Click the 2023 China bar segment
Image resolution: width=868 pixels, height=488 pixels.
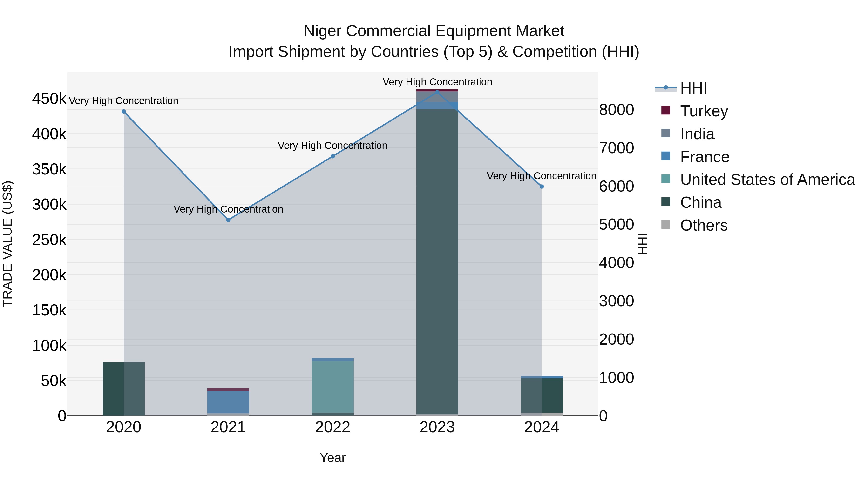437,261
